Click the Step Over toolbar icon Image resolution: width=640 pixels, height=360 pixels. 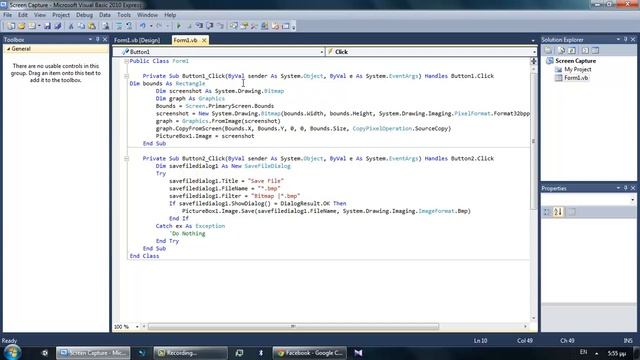click(209, 26)
